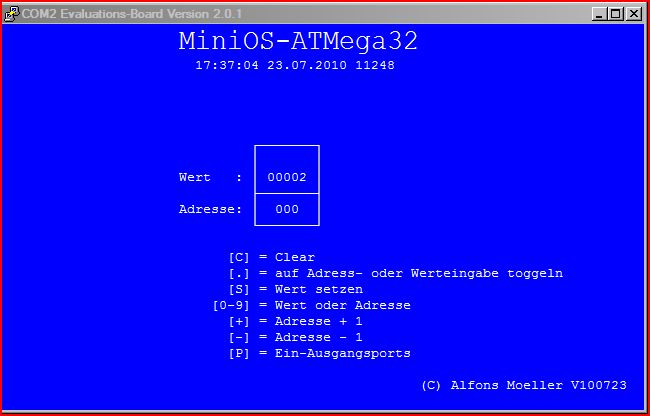Click the '[P] = Ein-Ausgangsports' line

point(320,353)
